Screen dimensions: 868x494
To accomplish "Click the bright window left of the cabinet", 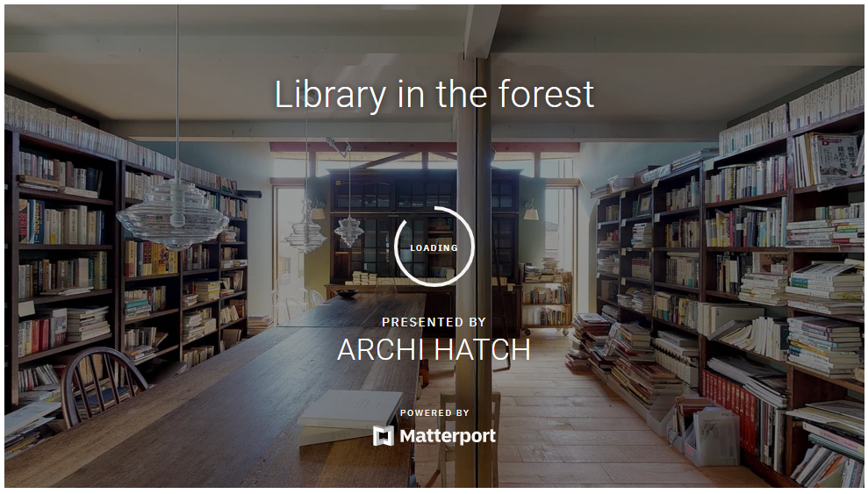I will click(286, 250).
